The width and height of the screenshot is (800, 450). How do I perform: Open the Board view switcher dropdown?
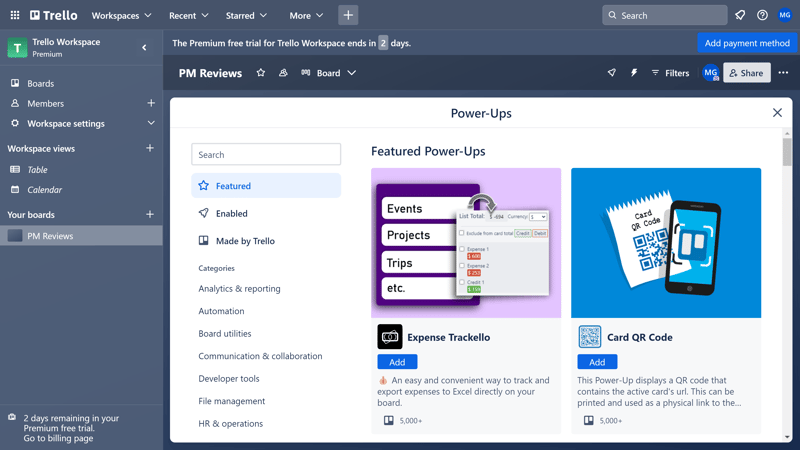329,73
